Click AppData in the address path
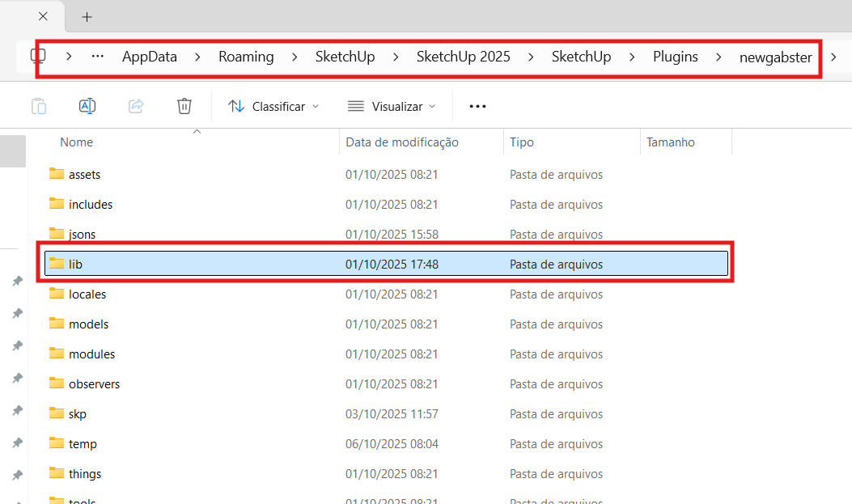The image size is (852, 504). (x=150, y=57)
